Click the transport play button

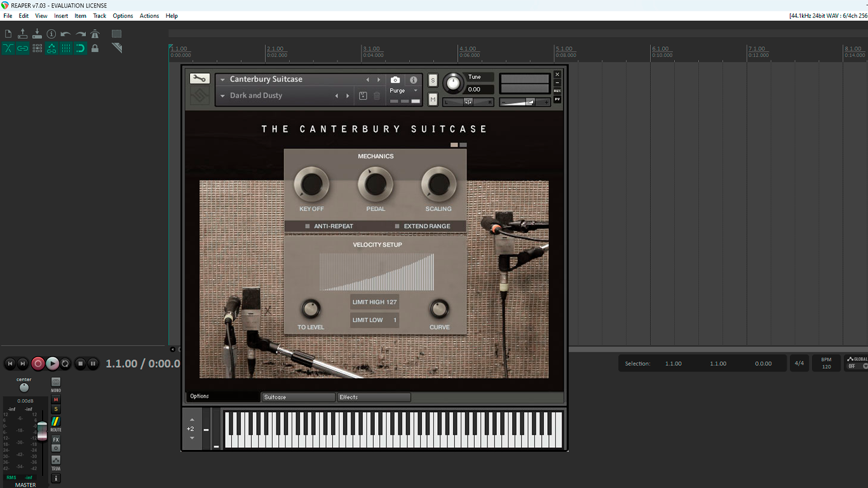coord(52,363)
